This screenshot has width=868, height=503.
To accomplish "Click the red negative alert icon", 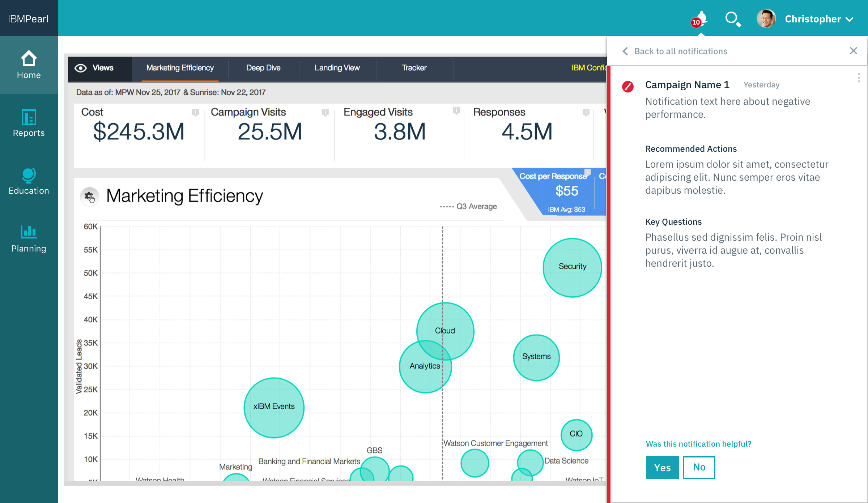I will (628, 87).
